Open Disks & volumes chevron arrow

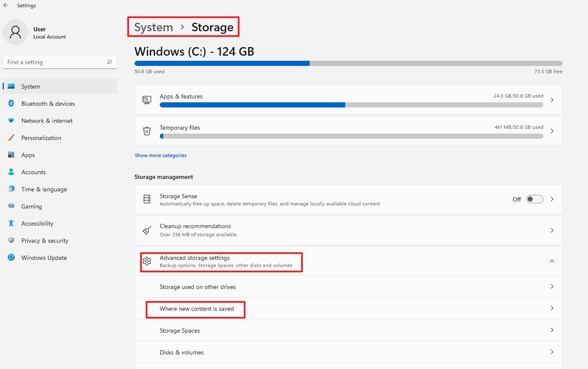[552, 352]
